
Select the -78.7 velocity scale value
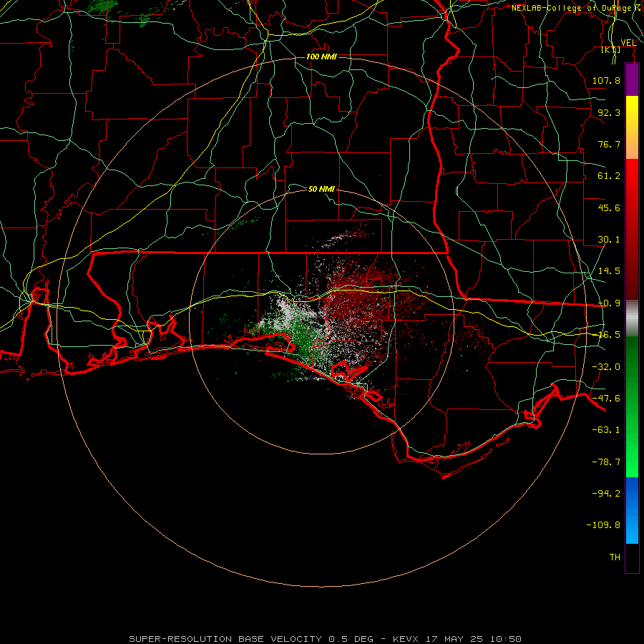pyautogui.click(x=606, y=462)
